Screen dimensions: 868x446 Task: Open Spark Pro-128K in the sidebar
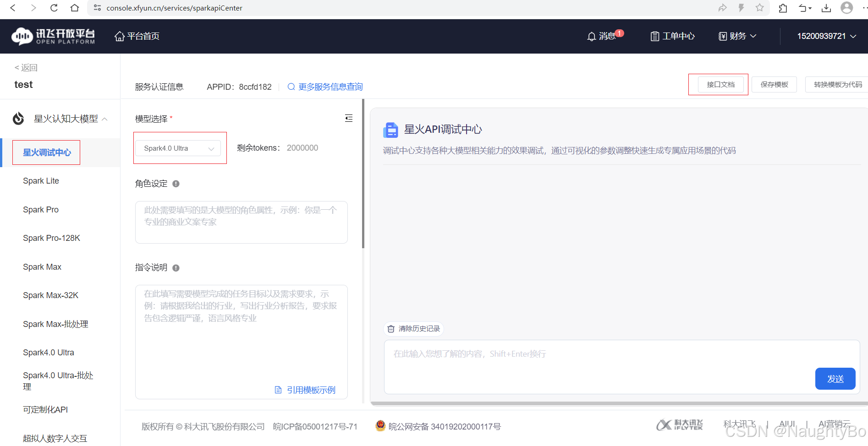(x=51, y=238)
